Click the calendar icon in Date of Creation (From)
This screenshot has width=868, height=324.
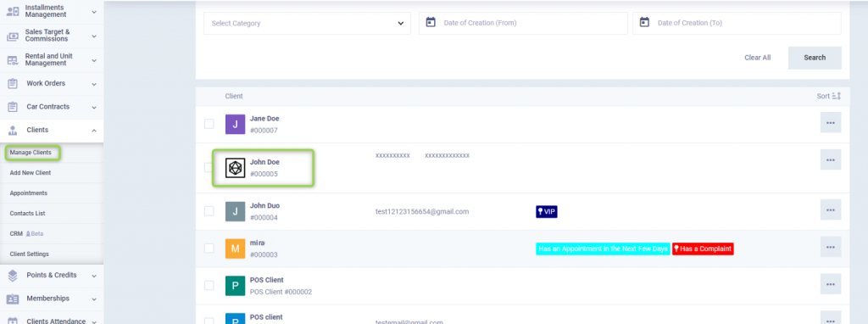(x=430, y=22)
